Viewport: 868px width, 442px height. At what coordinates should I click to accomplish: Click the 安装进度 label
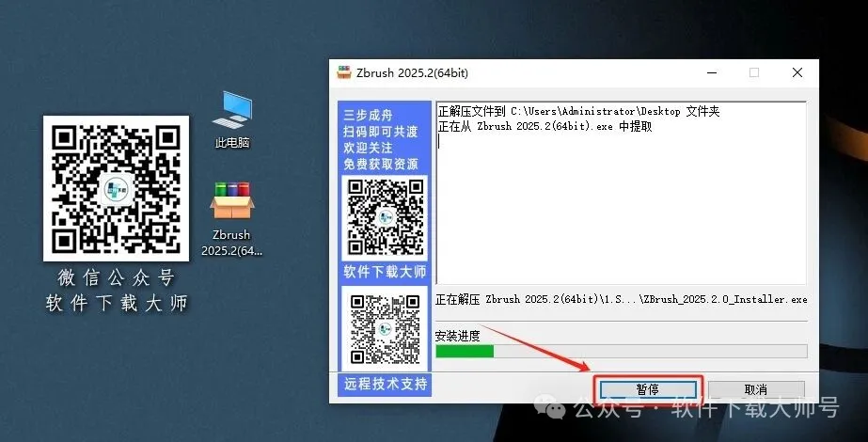pos(457,336)
